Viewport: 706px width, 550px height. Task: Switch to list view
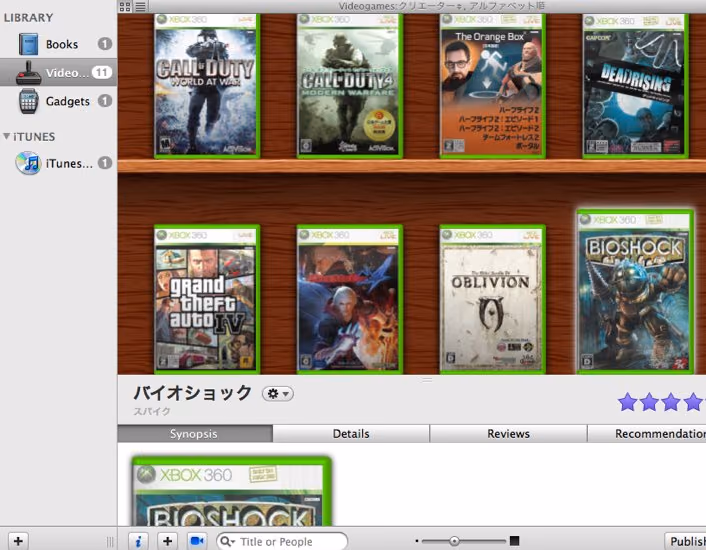coord(140,6)
